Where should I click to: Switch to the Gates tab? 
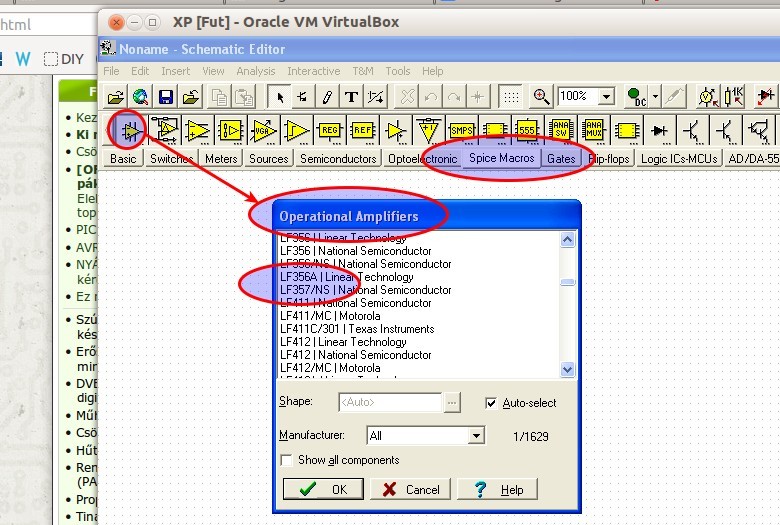coord(561,159)
